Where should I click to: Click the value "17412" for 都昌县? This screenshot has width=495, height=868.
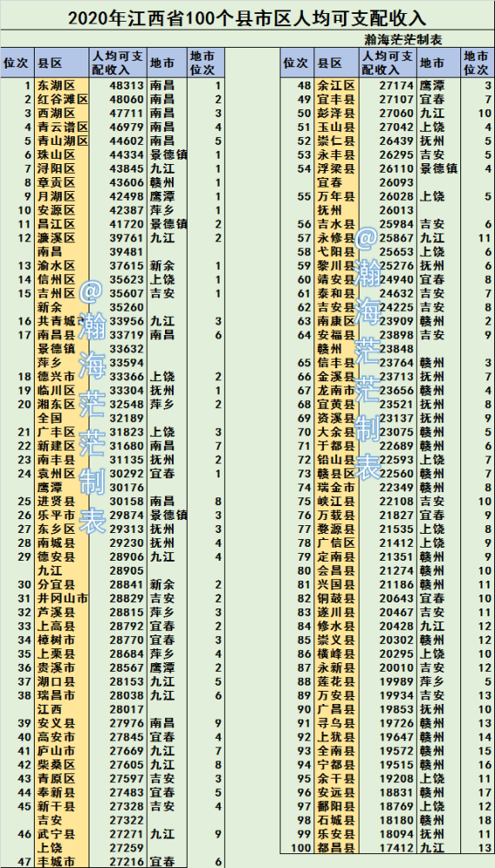[396, 847]
